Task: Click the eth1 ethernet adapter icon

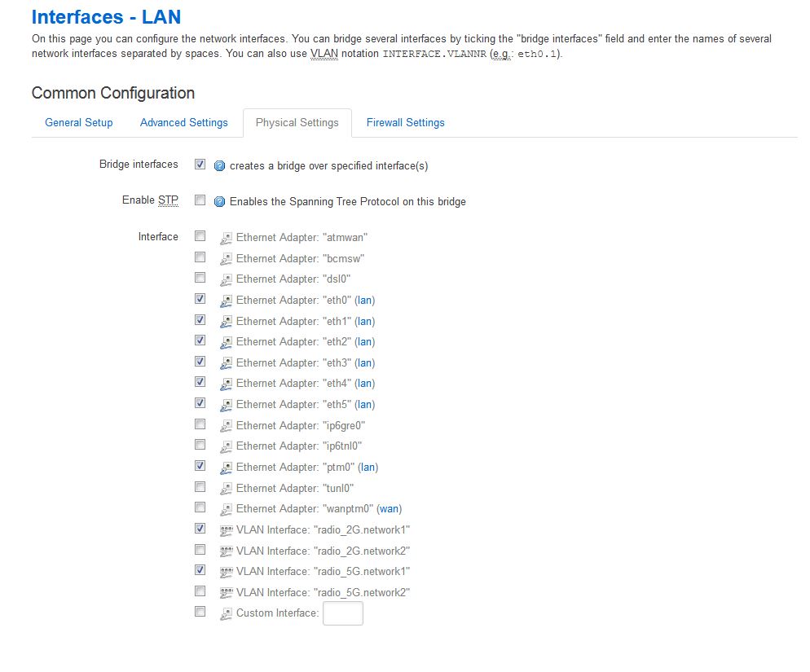Action: point(226,322)
